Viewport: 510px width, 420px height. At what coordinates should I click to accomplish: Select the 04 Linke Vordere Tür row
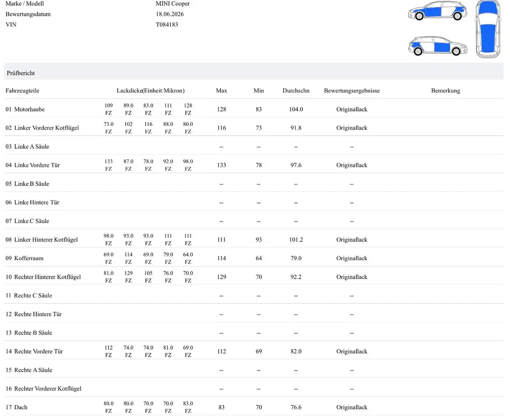pyautogui.click(x=254, y=165)
